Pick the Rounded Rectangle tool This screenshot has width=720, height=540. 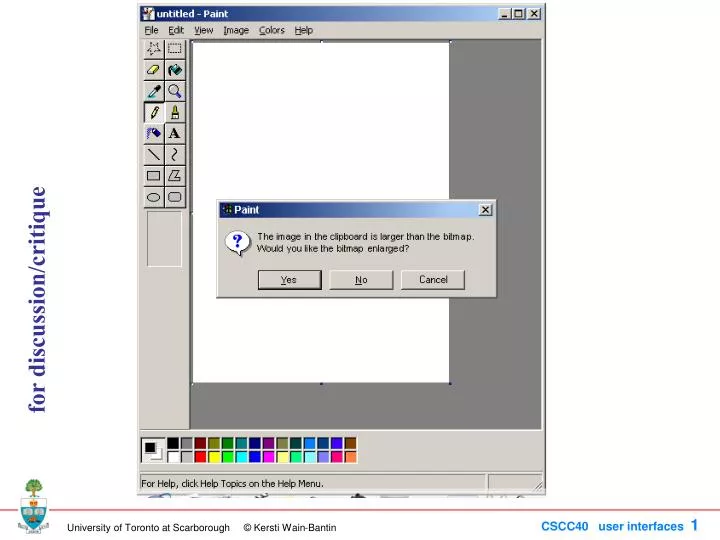174,197
